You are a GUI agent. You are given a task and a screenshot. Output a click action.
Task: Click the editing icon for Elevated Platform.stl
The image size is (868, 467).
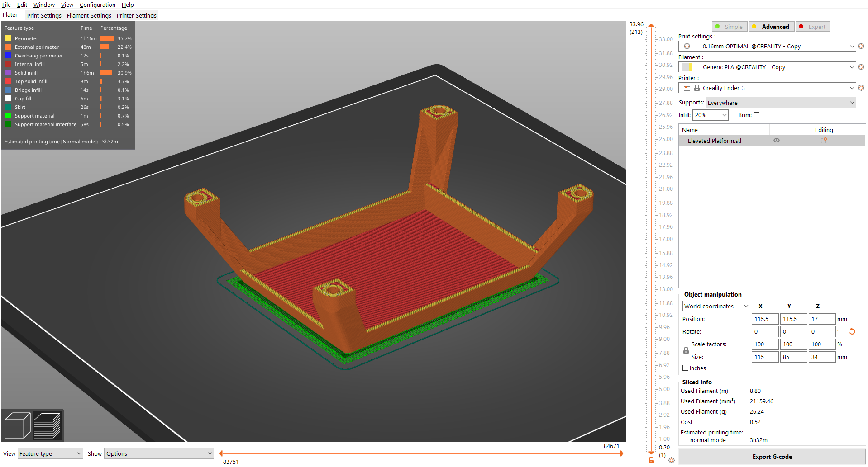point(824,141)
